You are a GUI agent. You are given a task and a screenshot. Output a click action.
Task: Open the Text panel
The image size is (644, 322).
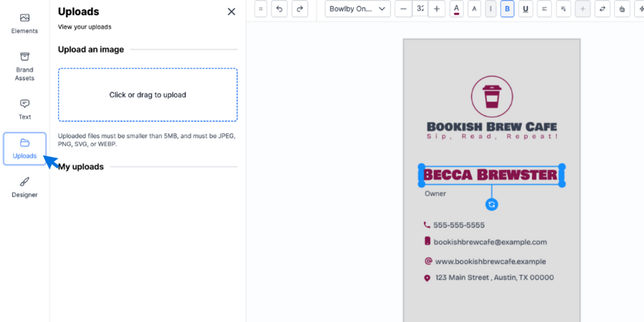24,109
